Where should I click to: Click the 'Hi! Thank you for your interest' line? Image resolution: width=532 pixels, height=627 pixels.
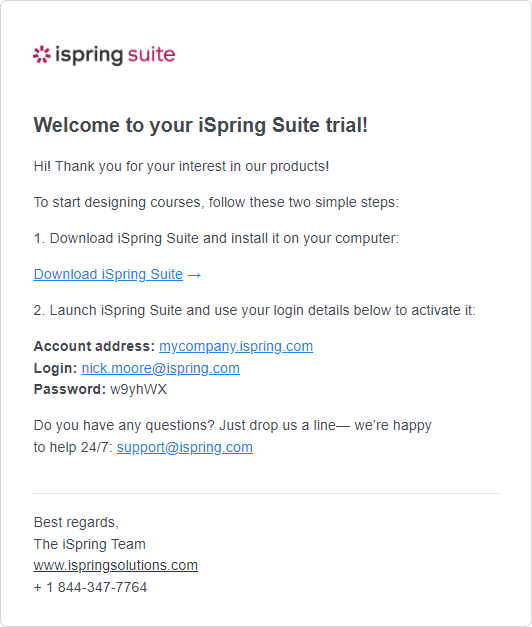(181, 166)
